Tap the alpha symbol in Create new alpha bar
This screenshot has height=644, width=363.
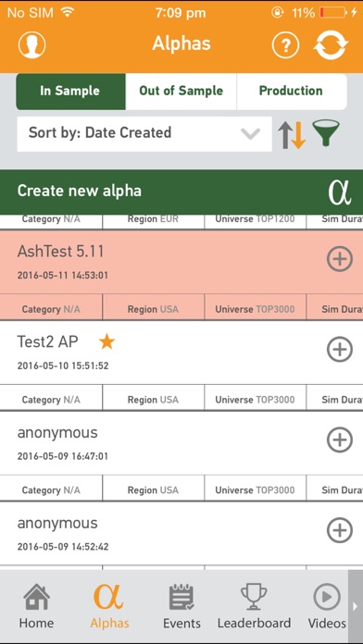tap(340, 192)
